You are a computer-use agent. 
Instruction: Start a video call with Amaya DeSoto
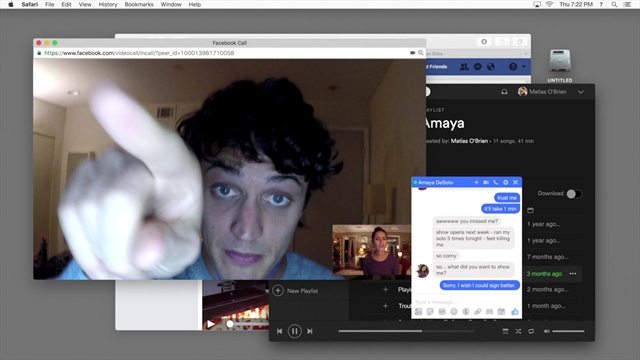[x=486, y=182]
